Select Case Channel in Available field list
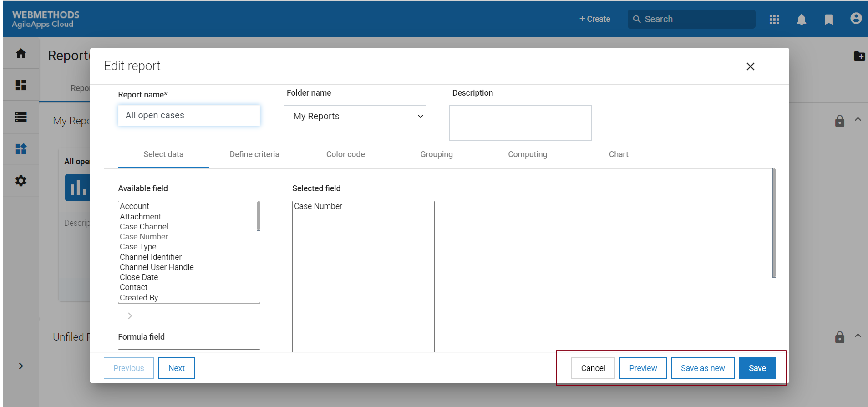Viewport: 868px width, 407px height. (188, 227)
